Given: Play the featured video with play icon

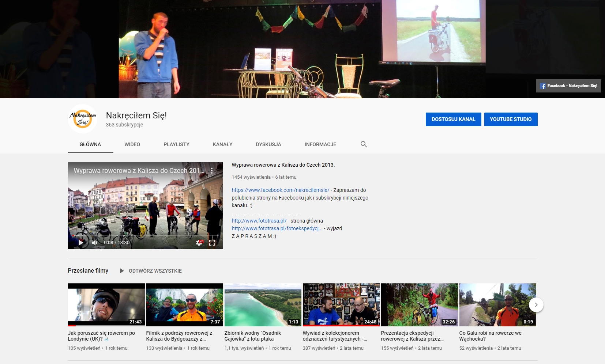Looking at the screenshot, I should click(x=81, y=242).
